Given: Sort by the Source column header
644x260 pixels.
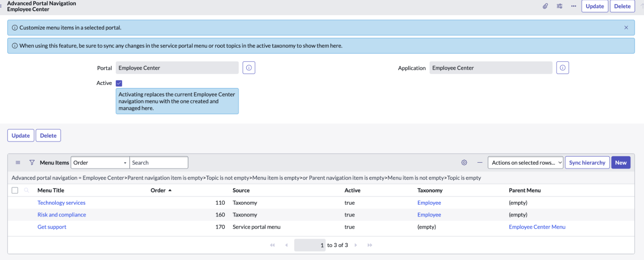Looking at the screenshot, I should click(241, 190).
